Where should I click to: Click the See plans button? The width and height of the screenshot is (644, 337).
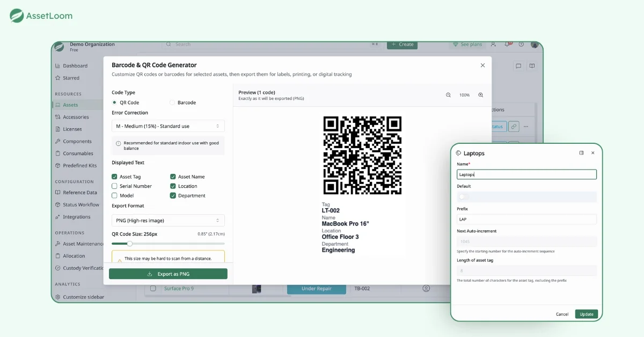click(467, 45)
